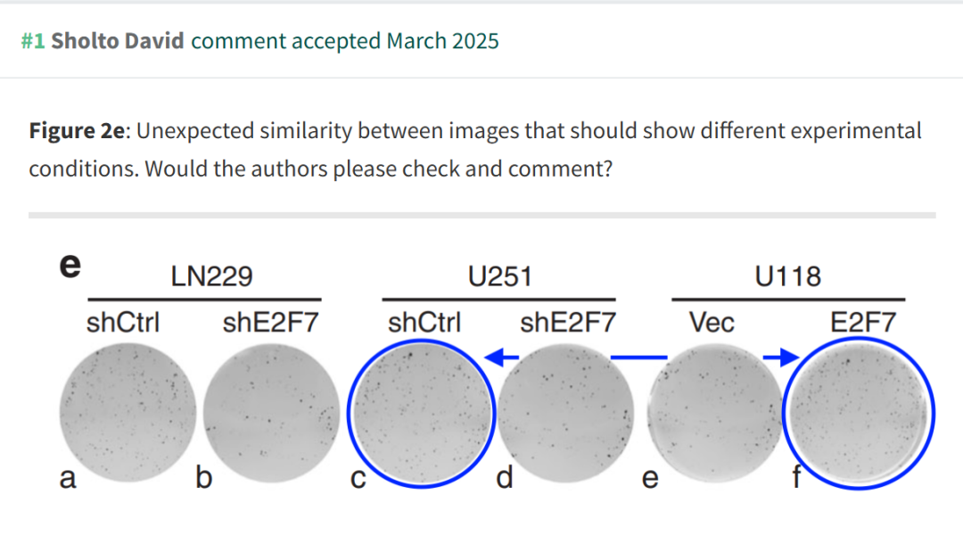Select the blue-circled U251 shCtrl dish
The image size is (963, 560).
(421, 413)
